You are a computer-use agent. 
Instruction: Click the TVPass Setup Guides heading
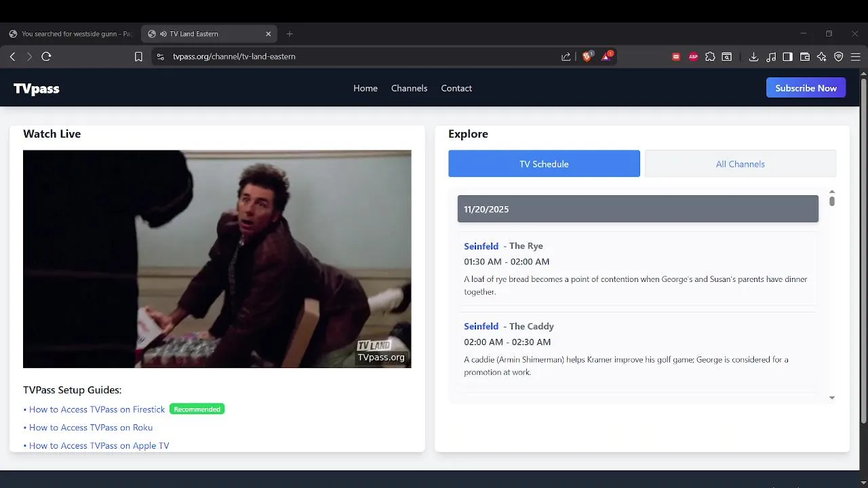pos(72,390)
